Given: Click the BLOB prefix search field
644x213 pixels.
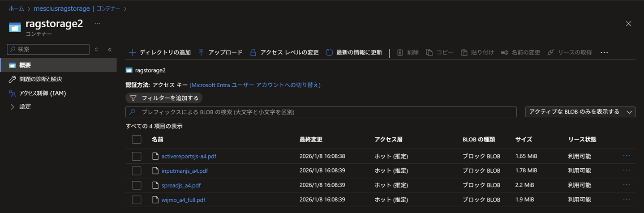Looking at the screenshot, I should [x=321, y=112].
